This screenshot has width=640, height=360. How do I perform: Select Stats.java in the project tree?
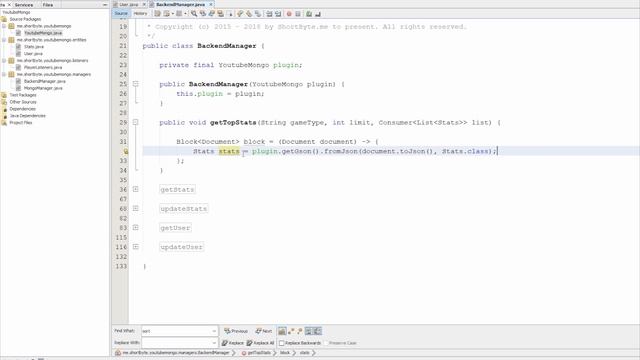point(33,47)
